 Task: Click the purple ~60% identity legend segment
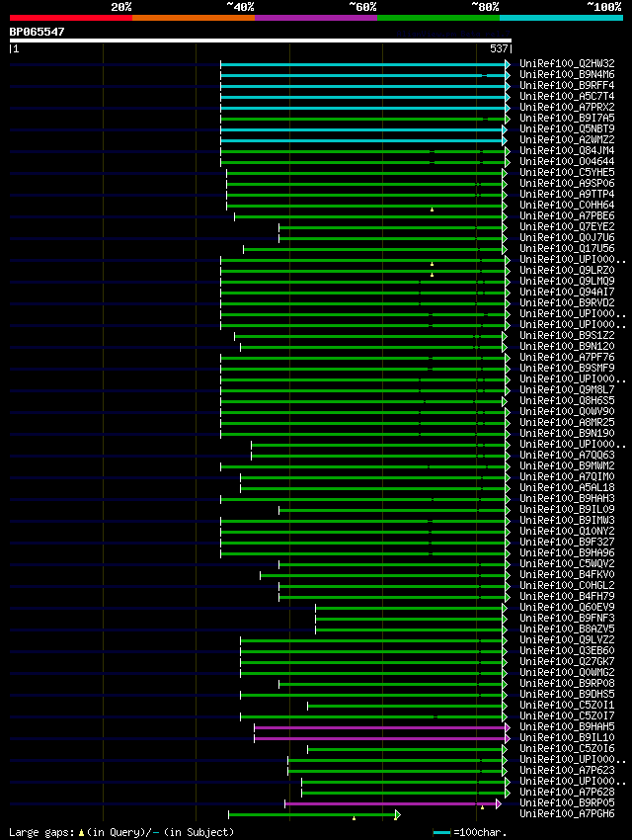click(316, 18)
